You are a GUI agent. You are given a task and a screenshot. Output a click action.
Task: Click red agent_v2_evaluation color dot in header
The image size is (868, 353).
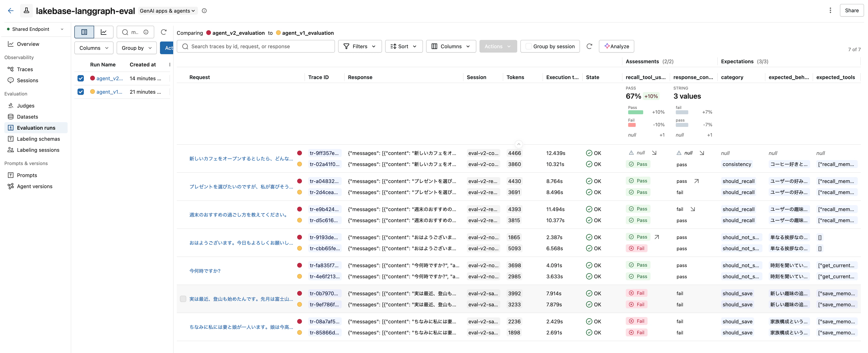coord(209,33)
